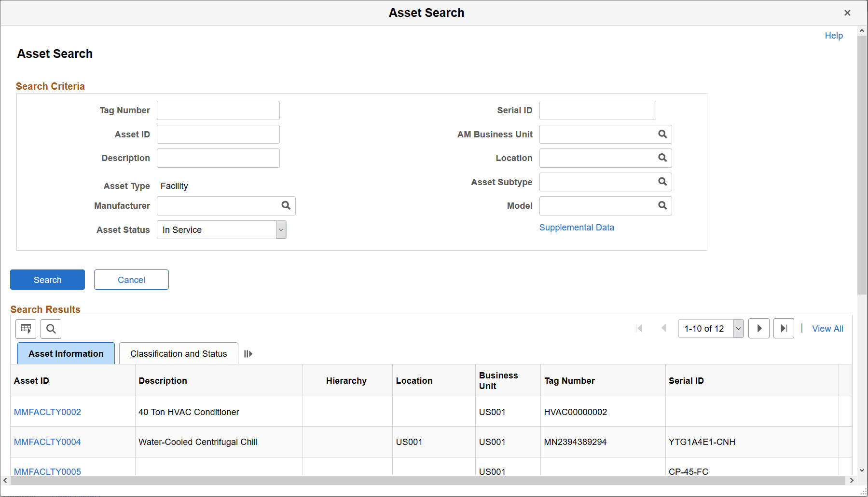Click the vertical scrollbar down arrow
Screen dimensions: 868x497
[x=861, y=471]
